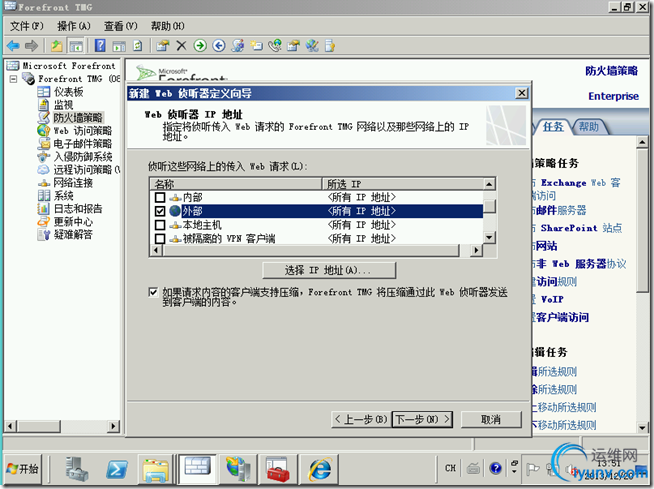Open the 查看(V) menu
Image resolution: width=654 pixels, height=489 pixels.
121,26
